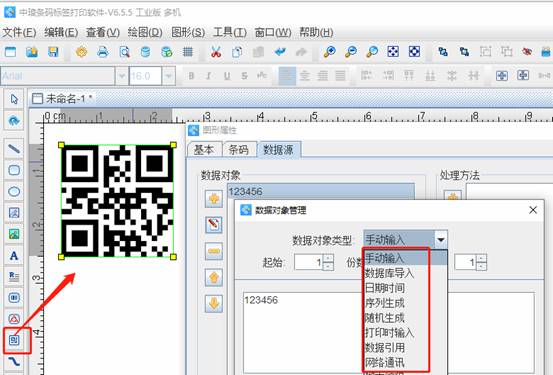Screen dimensions: 553x375
Task: Click the New document toolbar icon
Action: pos(10,52)
